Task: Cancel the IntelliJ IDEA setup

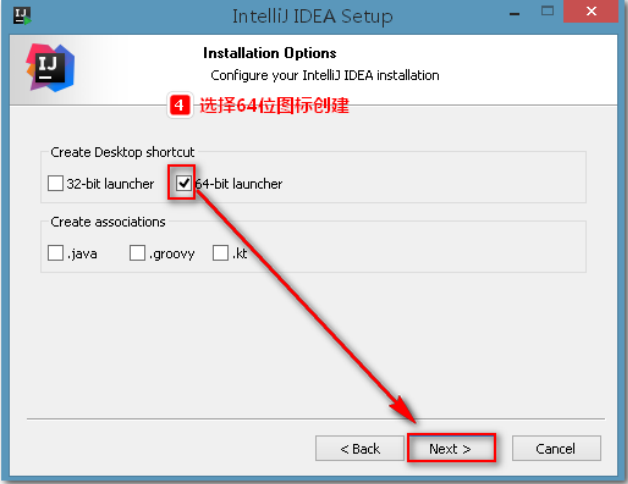Action: tap(556, 448)
